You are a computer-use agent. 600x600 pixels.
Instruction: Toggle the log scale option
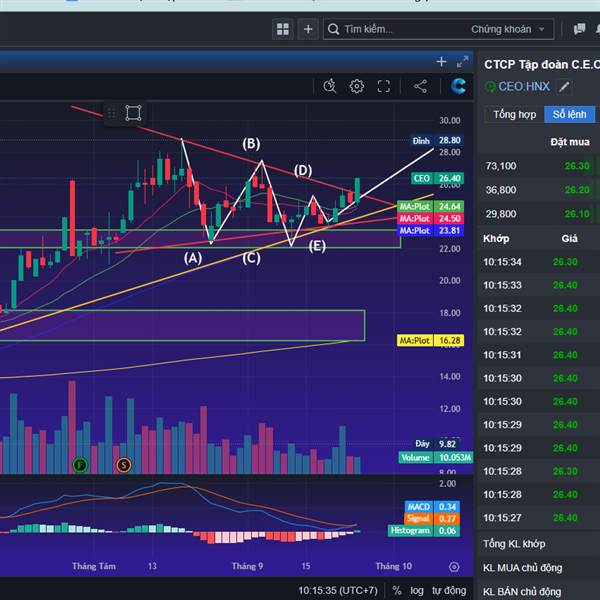coord(417,590)
